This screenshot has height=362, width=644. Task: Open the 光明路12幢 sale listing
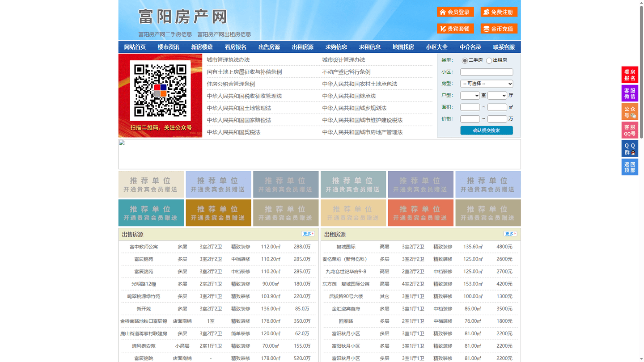pyautogui.click(x=144, y=284)
